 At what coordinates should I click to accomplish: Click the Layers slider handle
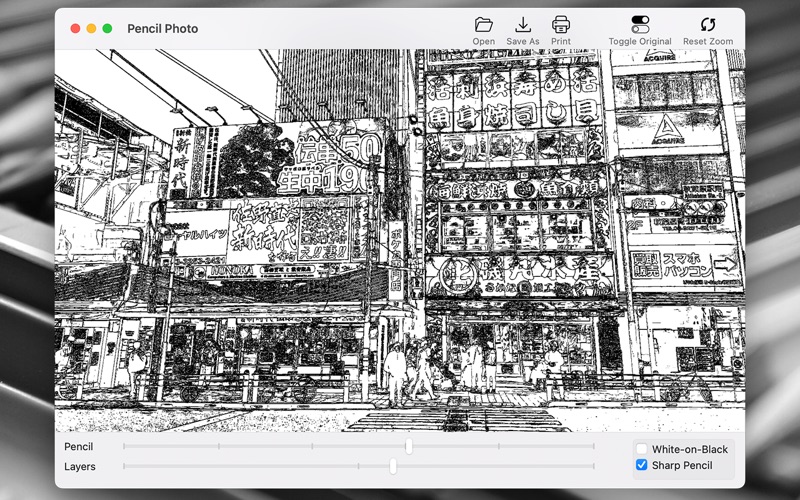click(x=393, y=466)
